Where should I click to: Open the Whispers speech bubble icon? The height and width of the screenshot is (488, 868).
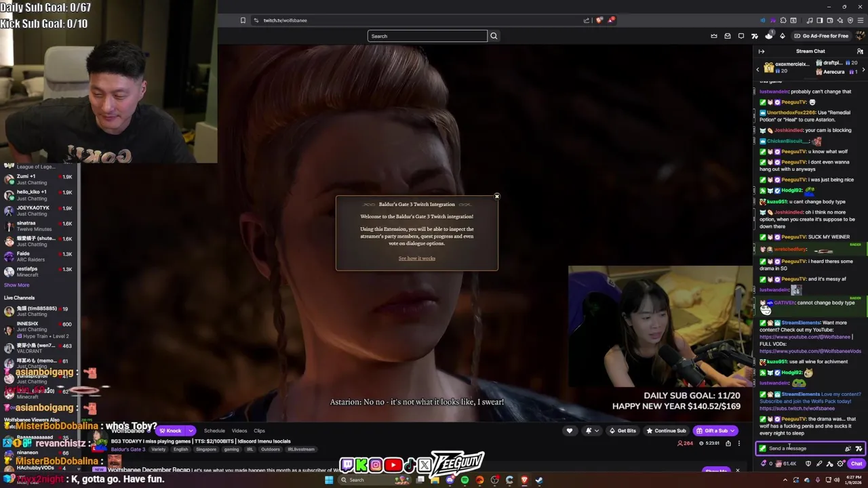point(741,36)
